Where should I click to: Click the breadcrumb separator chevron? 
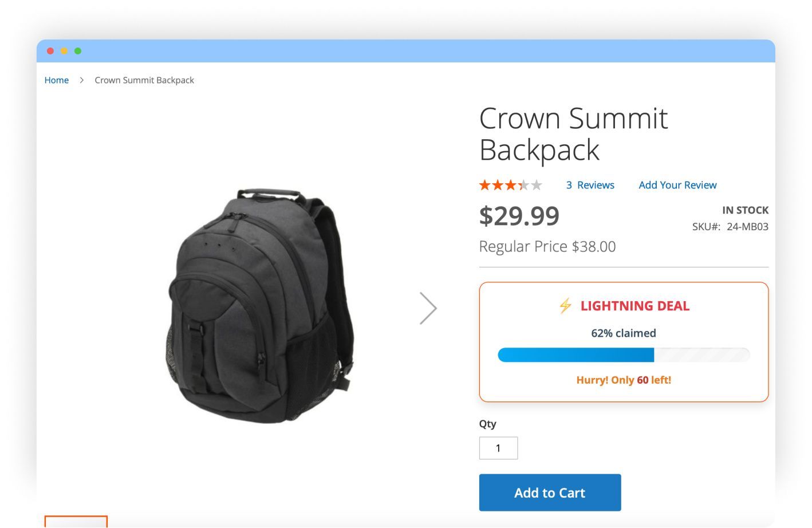82,80
